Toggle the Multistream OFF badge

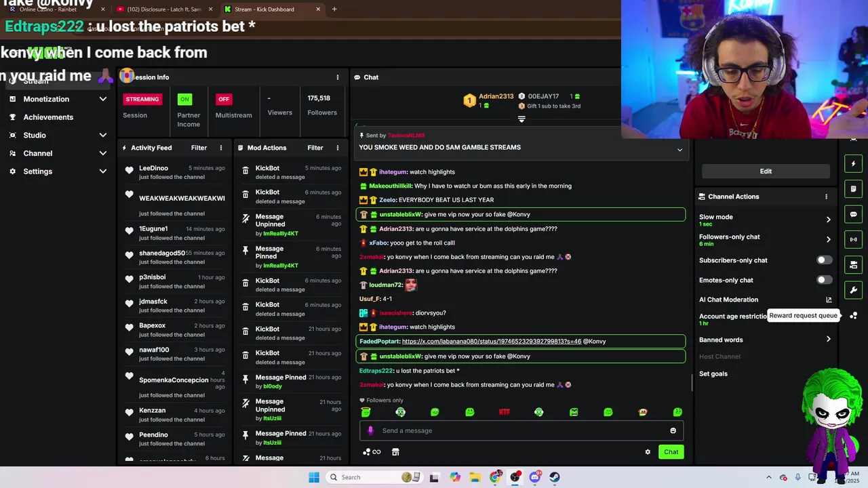(x=224, y=99)
